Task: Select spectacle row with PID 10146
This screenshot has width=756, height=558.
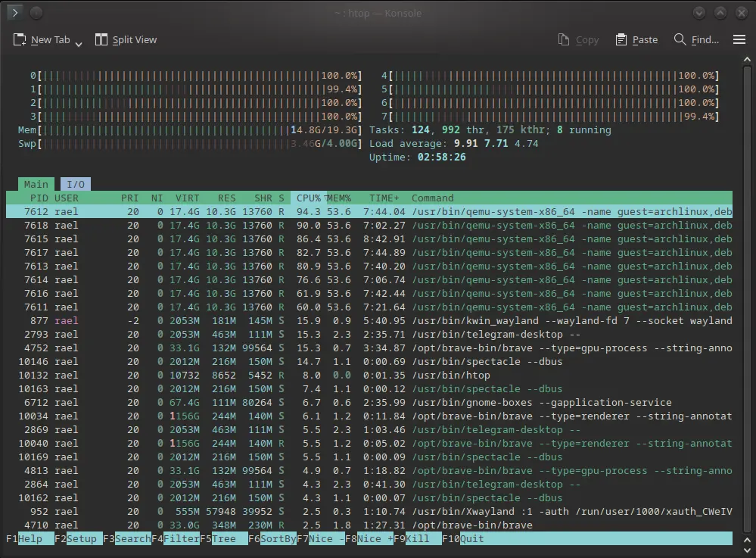Action: point(369,362)
